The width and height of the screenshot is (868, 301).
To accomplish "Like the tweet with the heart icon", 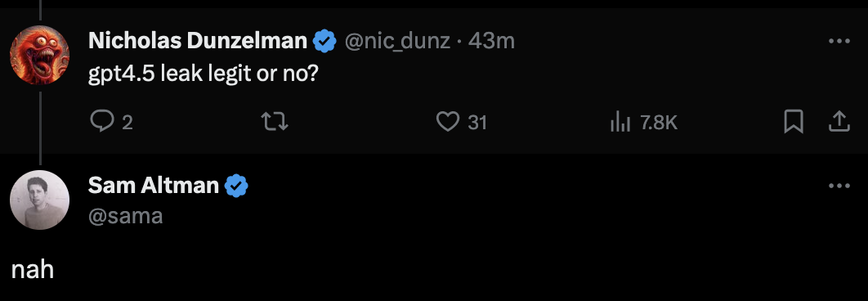I will (448, 121).
